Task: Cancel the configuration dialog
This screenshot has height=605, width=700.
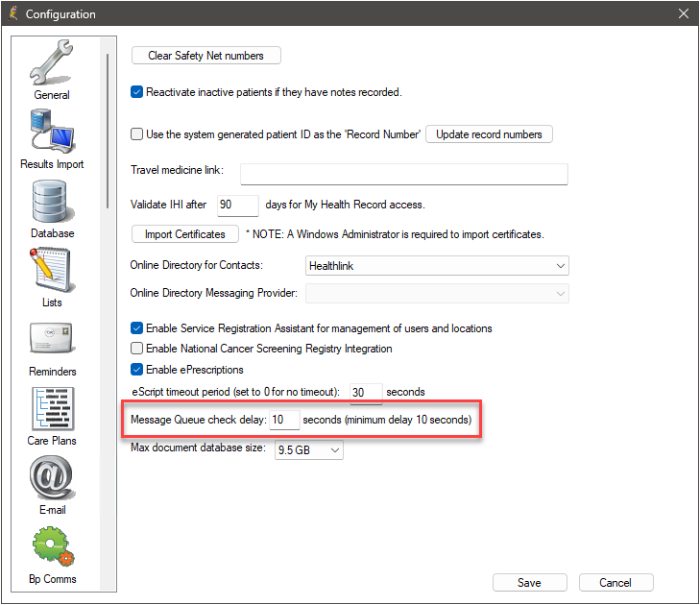Action: [616, 582]
